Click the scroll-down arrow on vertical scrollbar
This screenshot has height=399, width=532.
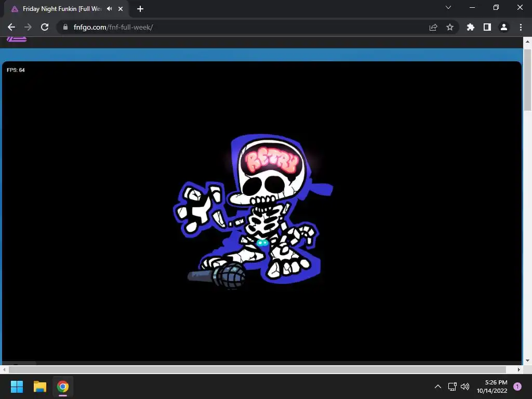point(527,361)
